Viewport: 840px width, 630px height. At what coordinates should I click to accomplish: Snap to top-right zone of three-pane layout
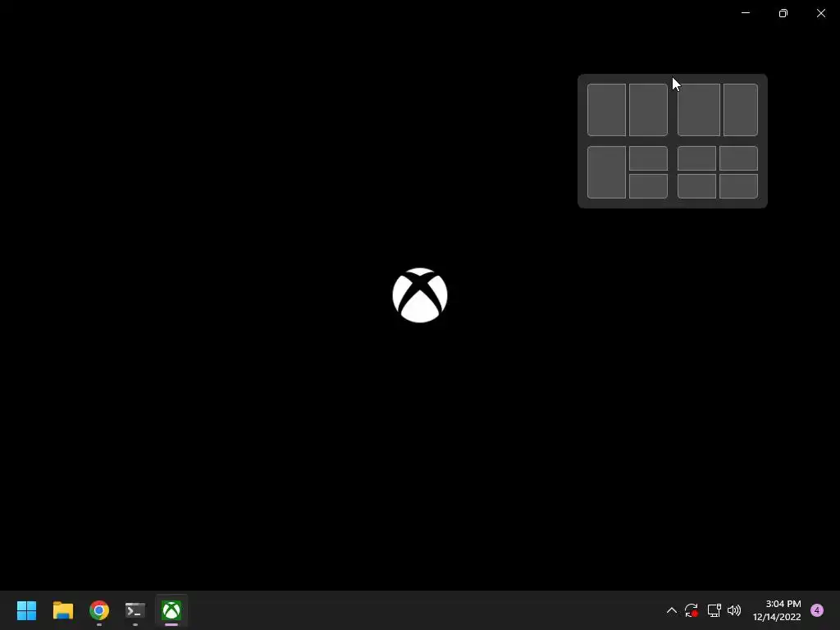(x=648, y=158)
